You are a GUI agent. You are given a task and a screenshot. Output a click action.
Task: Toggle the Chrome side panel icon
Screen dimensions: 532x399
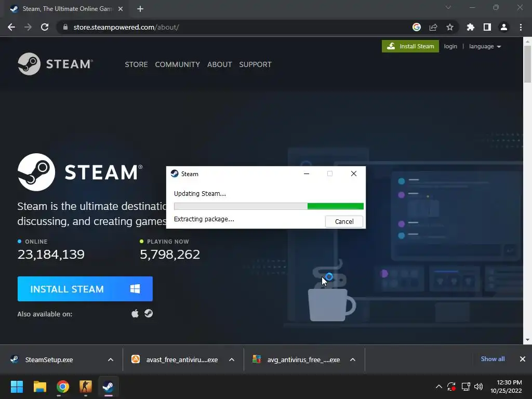pos(487,27)
